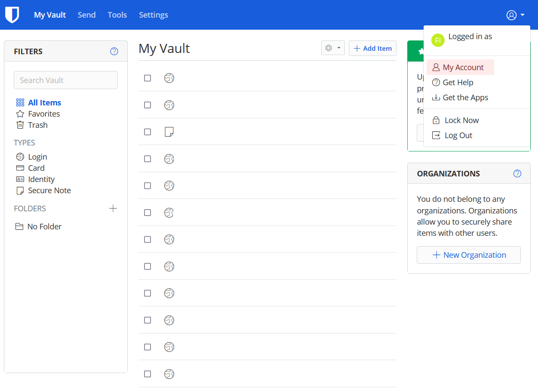Open the Tools menu in the navbar

[x=117, y=15]
